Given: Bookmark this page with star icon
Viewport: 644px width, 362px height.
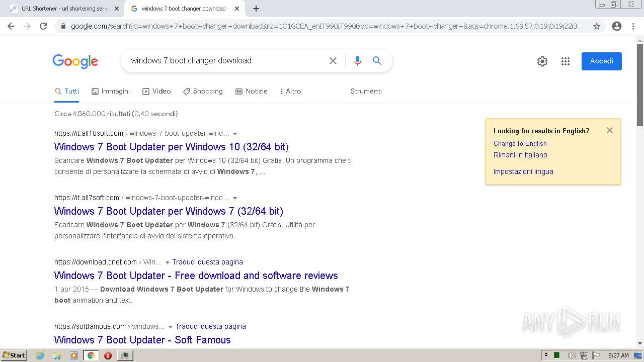Looking at the screenshot, I should pyautogui.click(x=597, y=26).
